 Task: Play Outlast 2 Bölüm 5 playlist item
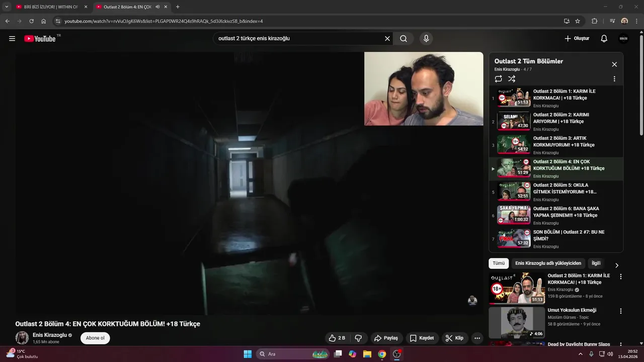pos(556,192)
